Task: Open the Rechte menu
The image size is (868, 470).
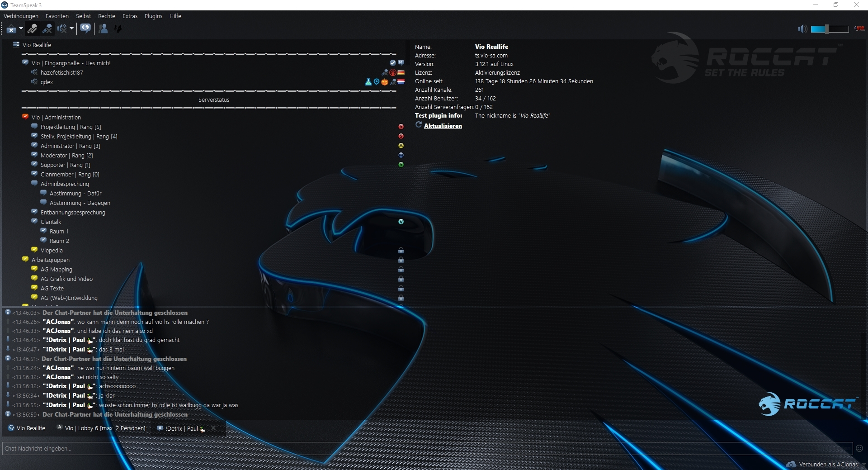Action: click(x=107, y=16)
